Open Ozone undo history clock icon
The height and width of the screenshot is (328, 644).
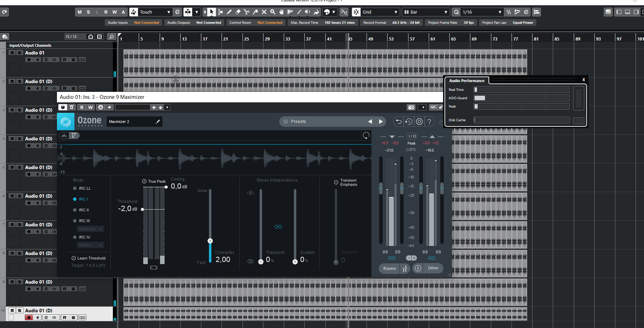point(409,122)
